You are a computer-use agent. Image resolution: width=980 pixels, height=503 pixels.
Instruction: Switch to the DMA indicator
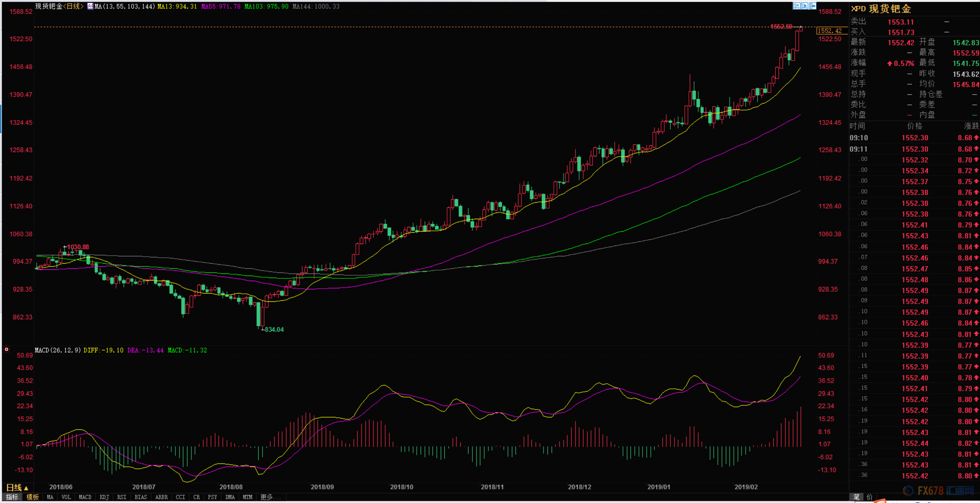pos(230,497)
